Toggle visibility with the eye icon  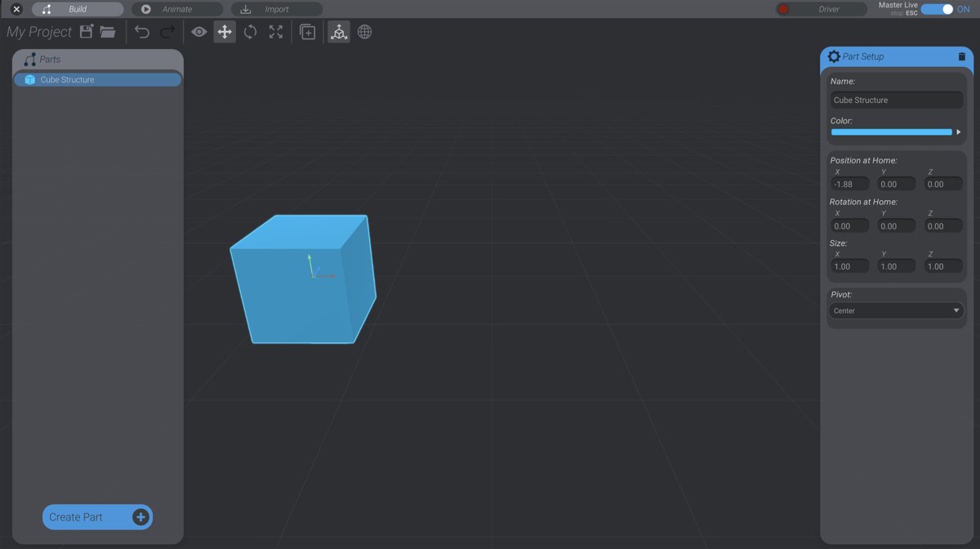point(198,31)
